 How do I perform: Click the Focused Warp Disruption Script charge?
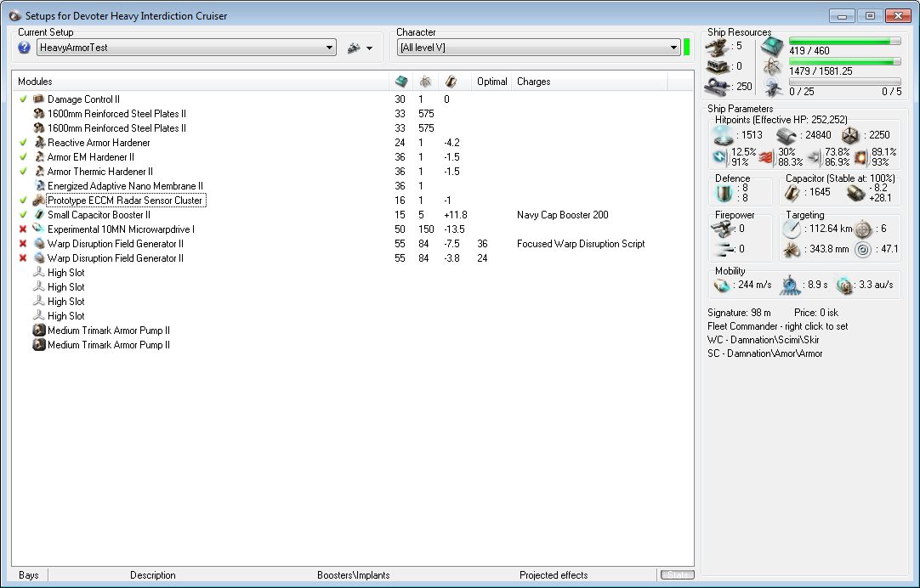580,244
